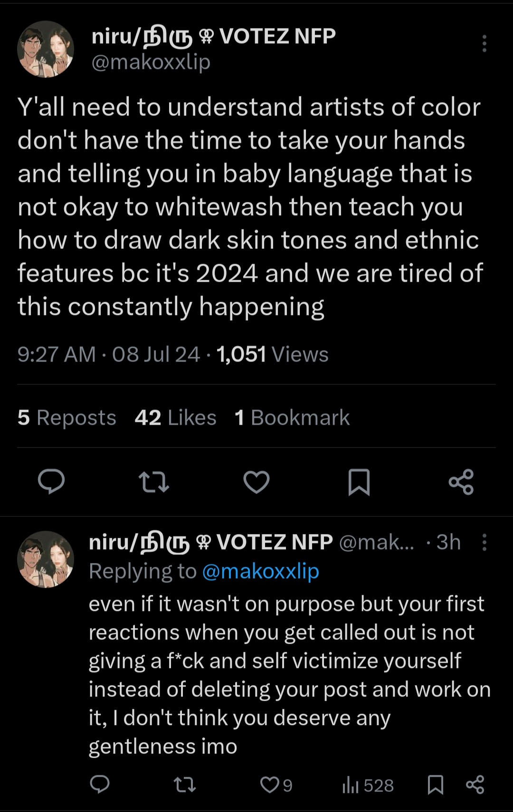Screen dimensions: 513x812
Task: Tap the @makoxxlip handle under header name
Action: (151, 62)
